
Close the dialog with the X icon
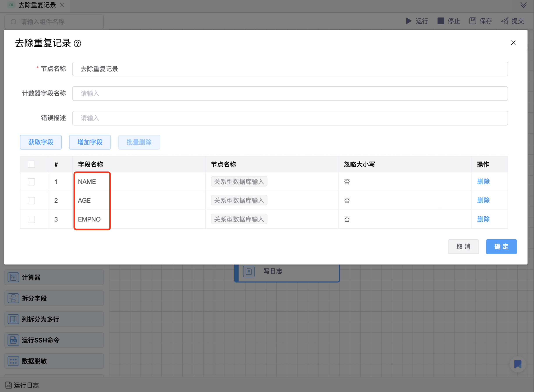coord(513,43)
